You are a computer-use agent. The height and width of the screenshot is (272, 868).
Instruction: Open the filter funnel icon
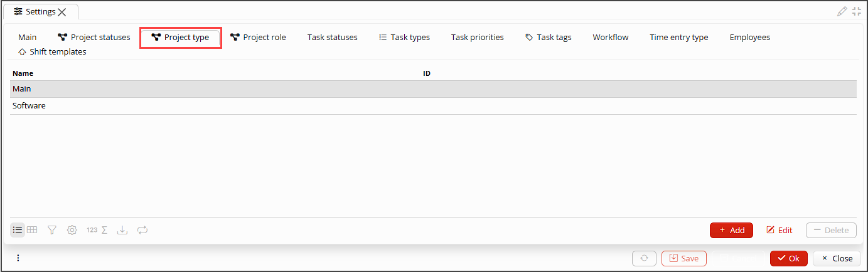click(x=52, y=230)
